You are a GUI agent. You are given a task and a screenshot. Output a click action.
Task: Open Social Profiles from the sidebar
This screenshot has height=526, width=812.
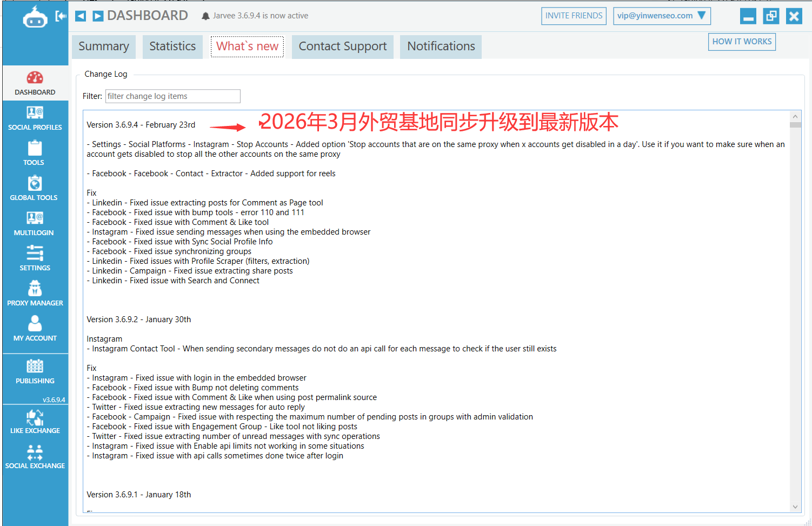[x=35, y=118]
